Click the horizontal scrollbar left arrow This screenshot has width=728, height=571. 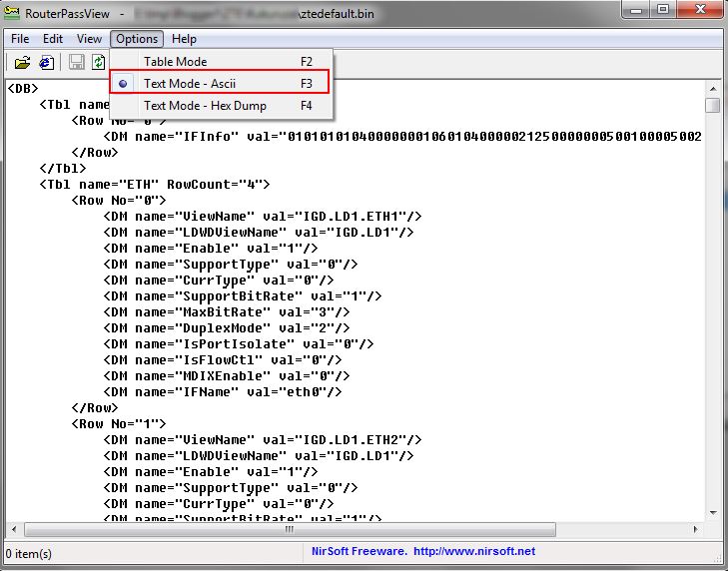[x=14, y=529]
